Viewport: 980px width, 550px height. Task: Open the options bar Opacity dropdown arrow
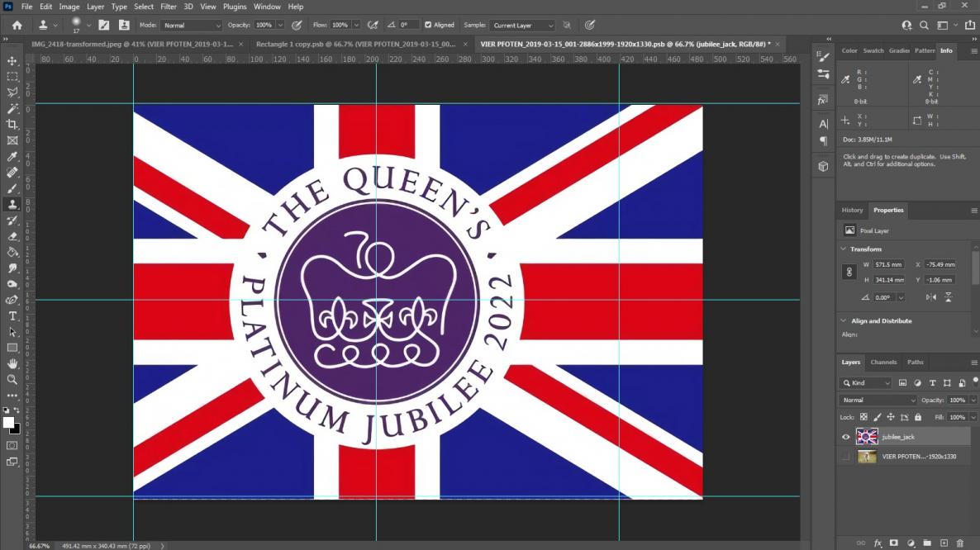coord(280,26)
